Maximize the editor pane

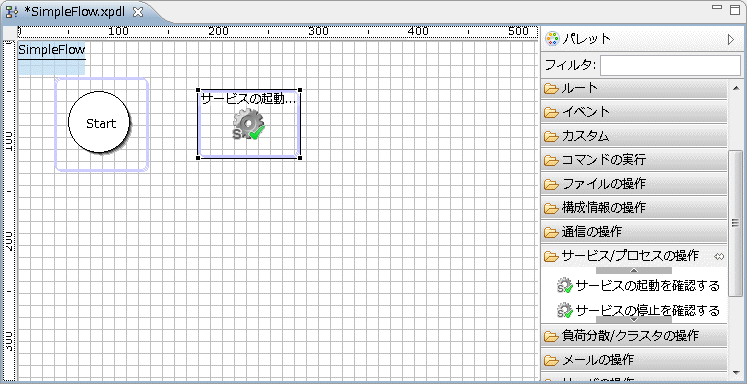[x=735, y=10]
